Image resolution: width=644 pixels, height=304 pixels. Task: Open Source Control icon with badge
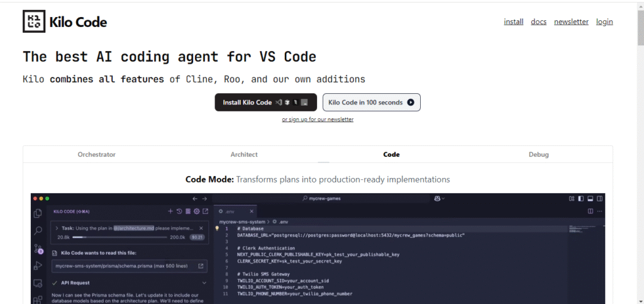pos(38,249)
